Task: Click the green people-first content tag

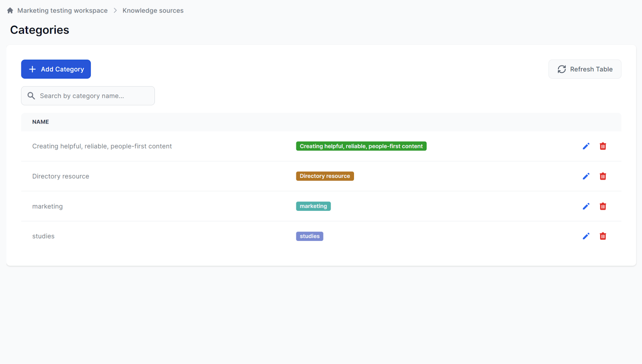Action: (361, 146)
